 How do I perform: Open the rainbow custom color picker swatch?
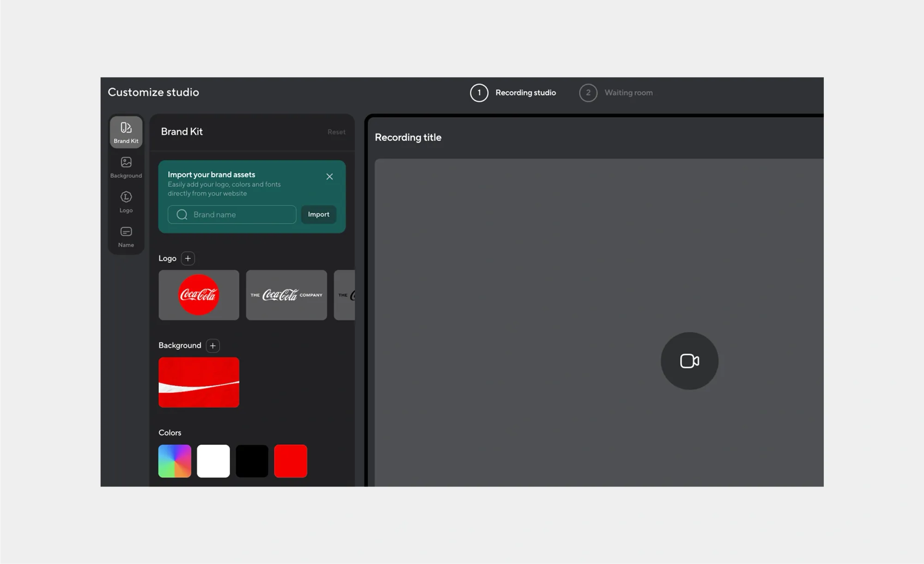[x=175, y=461]
